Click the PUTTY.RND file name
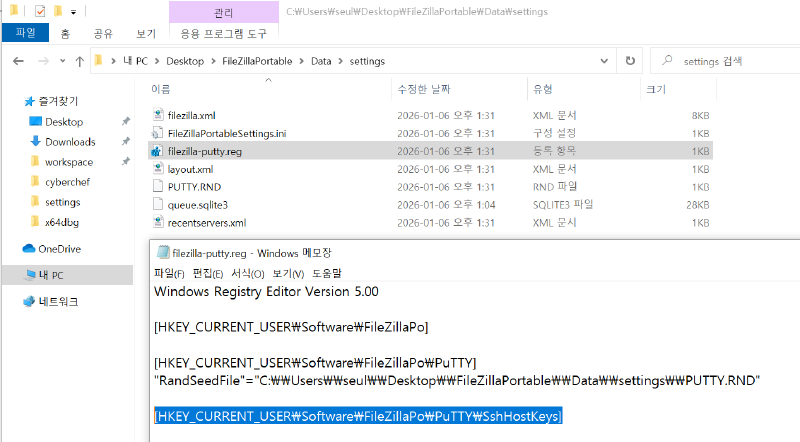800x442 pixels. click(194, 187)
